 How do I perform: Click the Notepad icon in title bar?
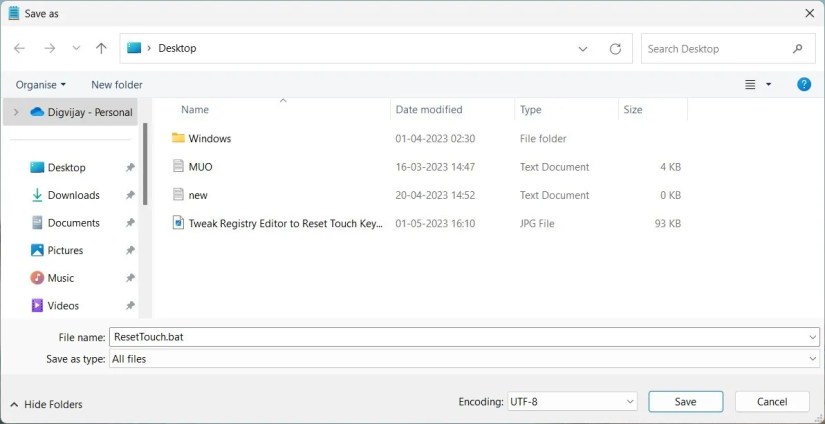pyautogui.click(x=14, y=14)
